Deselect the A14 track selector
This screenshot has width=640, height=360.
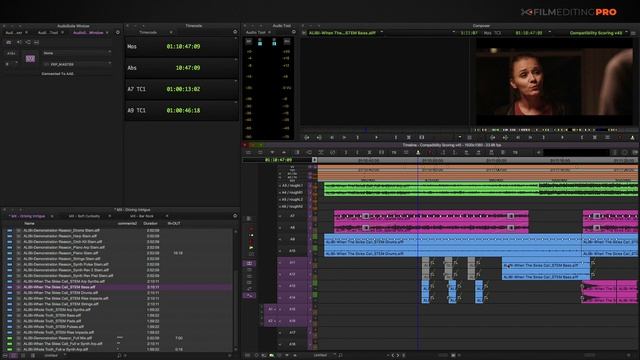pyautogui.click(x=292, y=298)
